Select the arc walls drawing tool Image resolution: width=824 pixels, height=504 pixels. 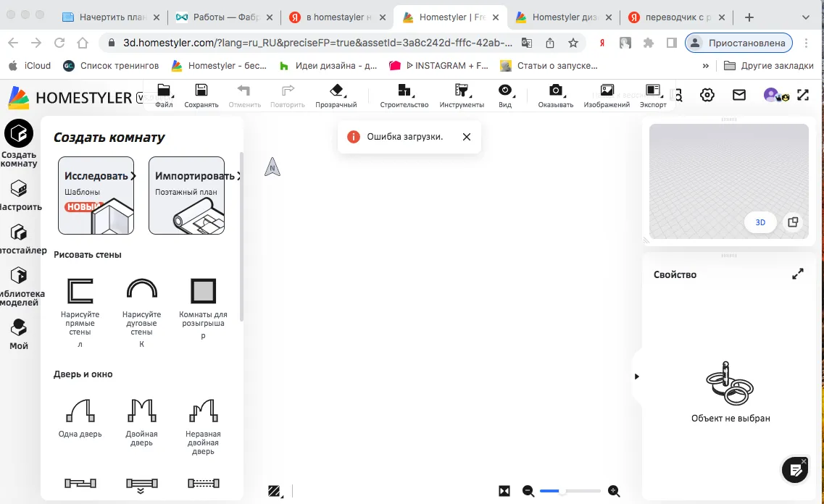(141, 291)
